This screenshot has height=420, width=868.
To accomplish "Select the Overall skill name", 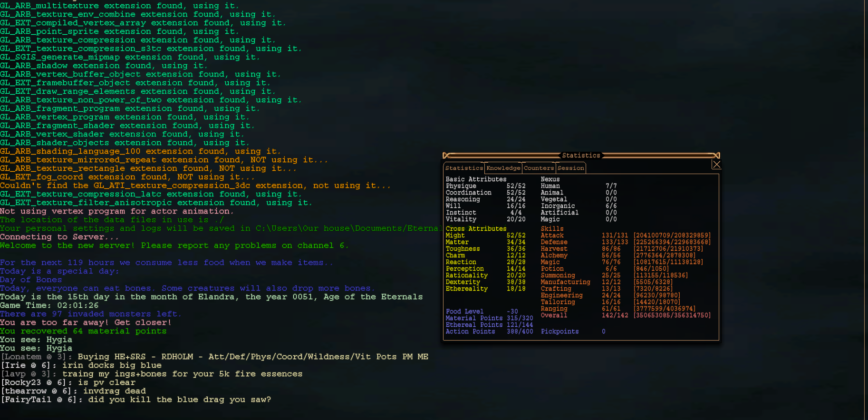I will tap(554, 315).
